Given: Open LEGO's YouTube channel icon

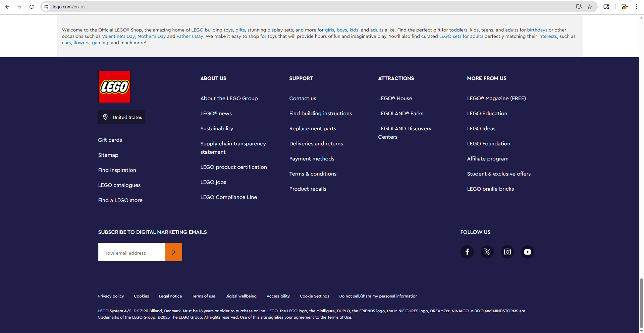Looking at the screenshot, I should click(x=527, y=252).
